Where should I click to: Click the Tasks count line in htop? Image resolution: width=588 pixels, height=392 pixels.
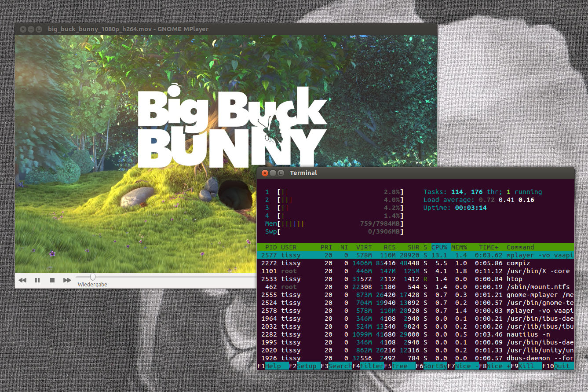click(x=482, y=192)
